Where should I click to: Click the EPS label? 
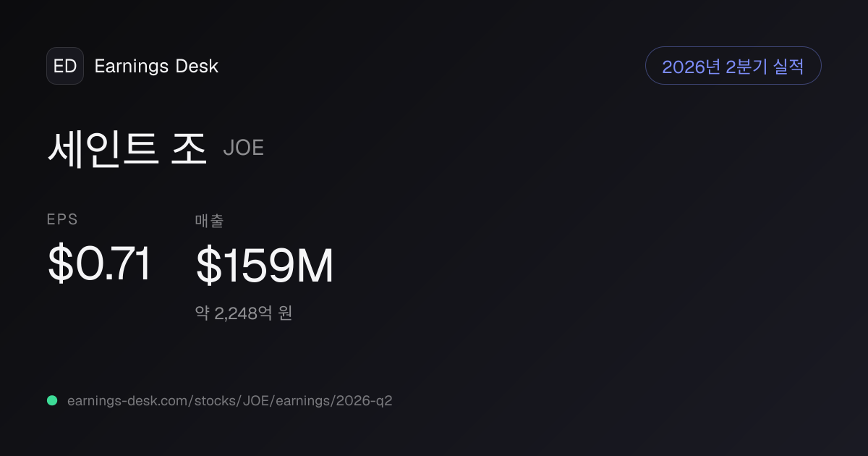(62, 219)
